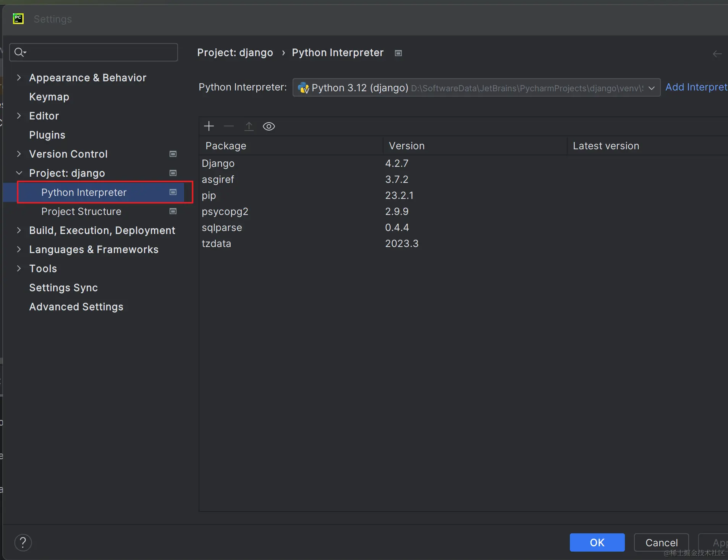Expand the Tools settings section
728x560 pixels.
click(x=19, y=269)
